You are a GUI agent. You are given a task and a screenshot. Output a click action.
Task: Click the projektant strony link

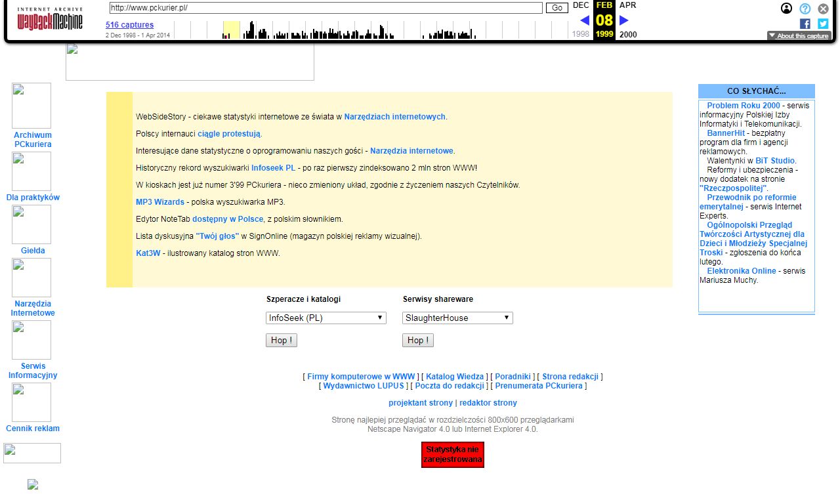[421, 403]
